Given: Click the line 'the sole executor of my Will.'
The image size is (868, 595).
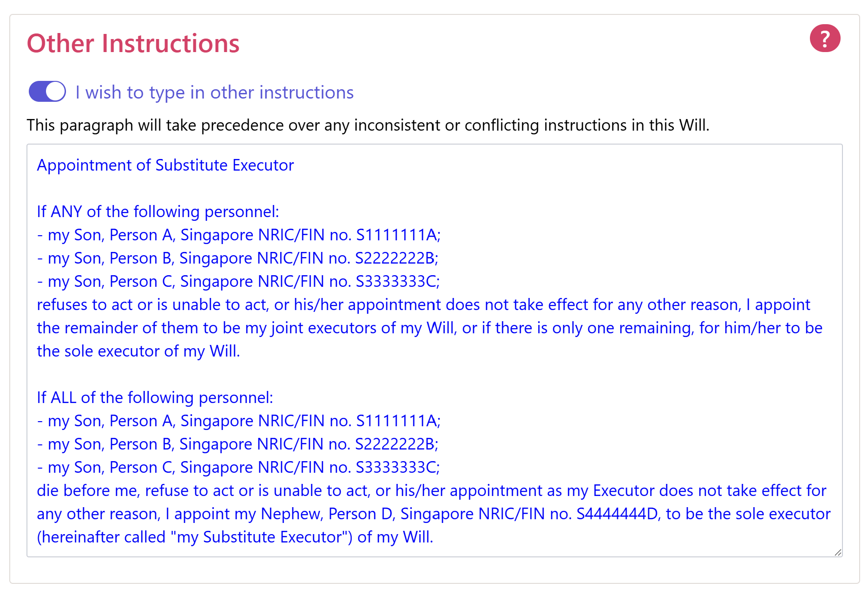Looking at the screenshot, I should point(138,351).
